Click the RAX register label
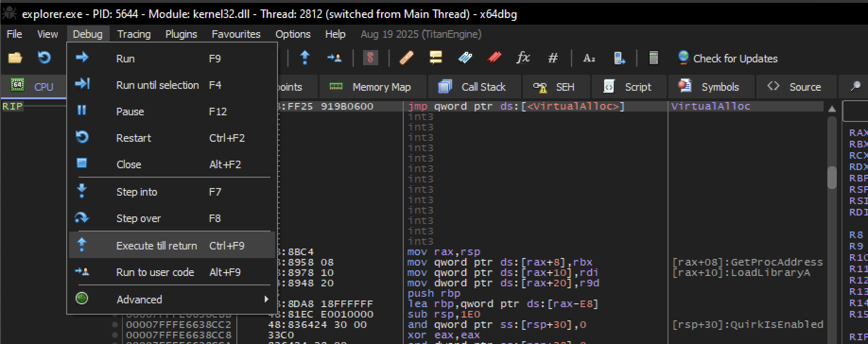Screen dimensions: 868x344 click(x=858, y=133)
